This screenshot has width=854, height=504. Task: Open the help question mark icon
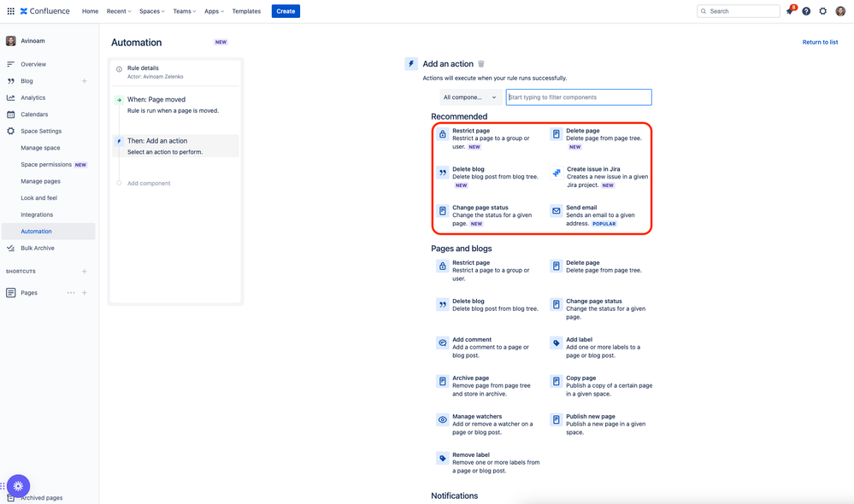(806, 11)
